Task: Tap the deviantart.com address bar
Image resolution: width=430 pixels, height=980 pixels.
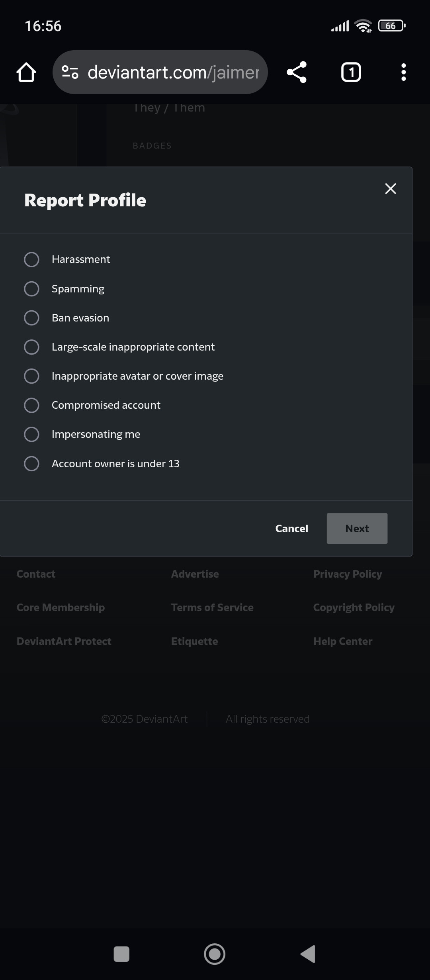Action: tap(160, 72)
